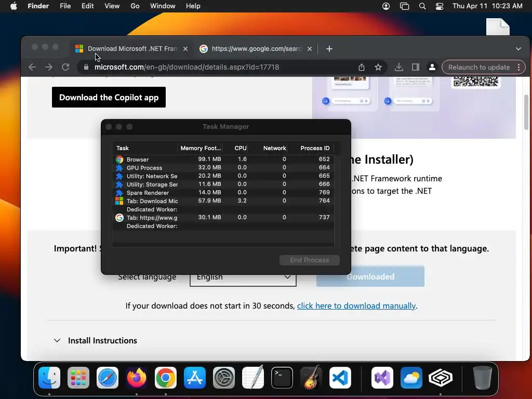532x399 pixels.
Task: Open the Select language dropdown
Action: (x=243, y=277)
